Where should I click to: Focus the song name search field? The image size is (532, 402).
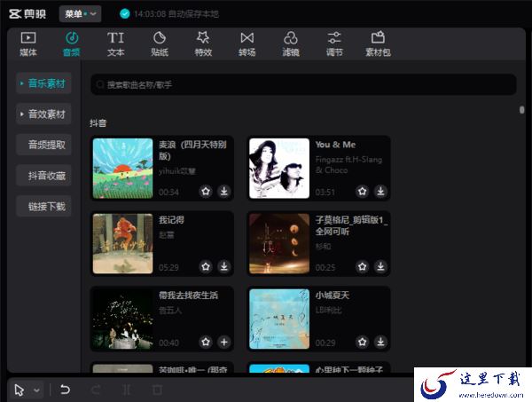click(x=303, y=84)
